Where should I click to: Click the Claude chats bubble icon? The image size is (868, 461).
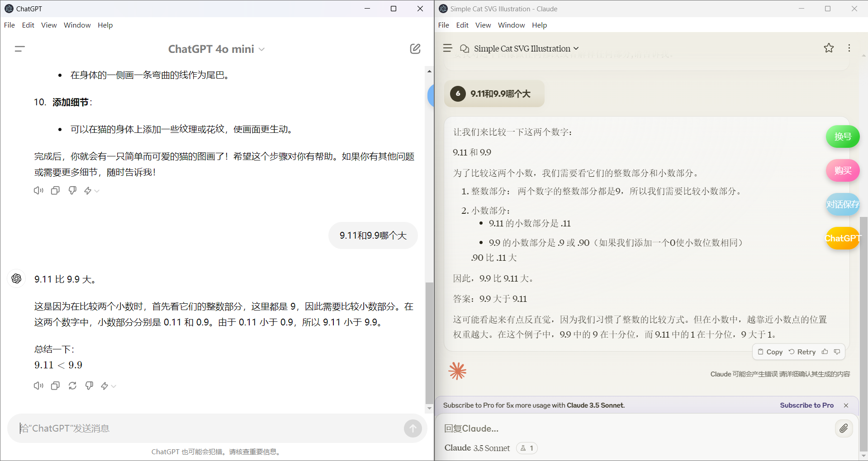coord(465,48)
